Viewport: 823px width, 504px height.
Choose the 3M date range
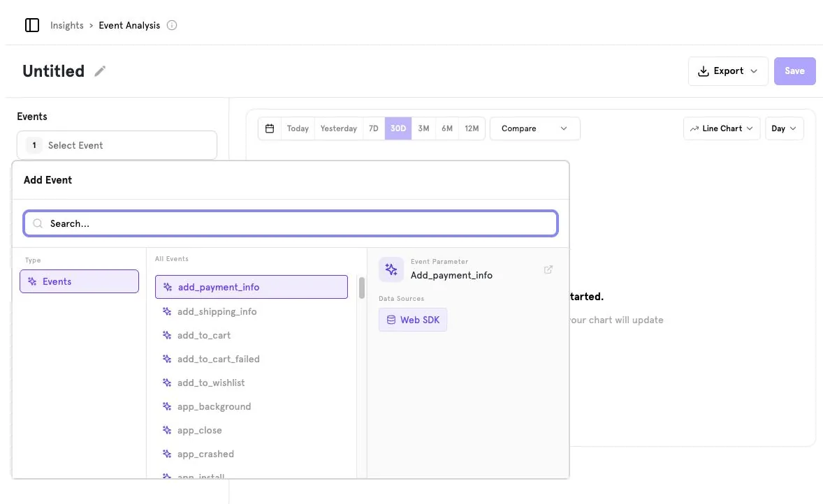click(423, 128)
